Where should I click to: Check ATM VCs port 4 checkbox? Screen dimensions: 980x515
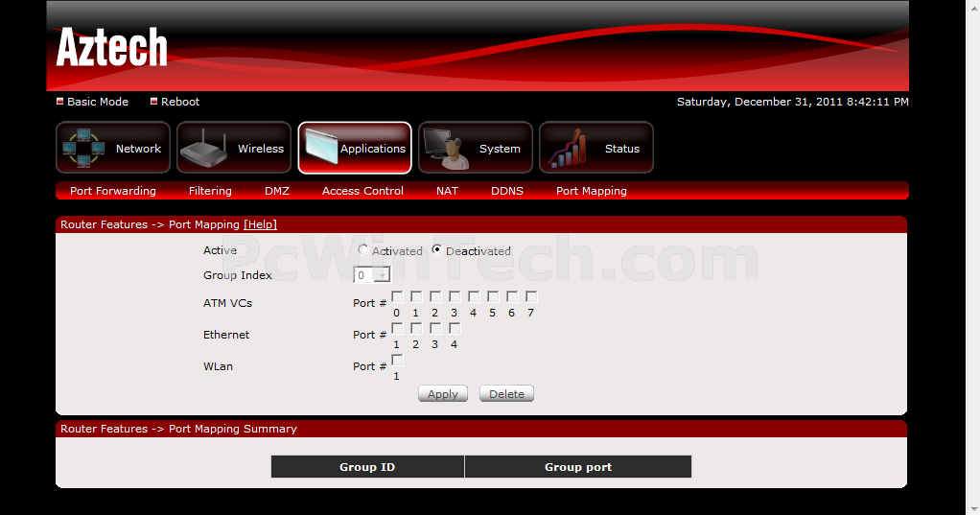click(x=474, y=296)
